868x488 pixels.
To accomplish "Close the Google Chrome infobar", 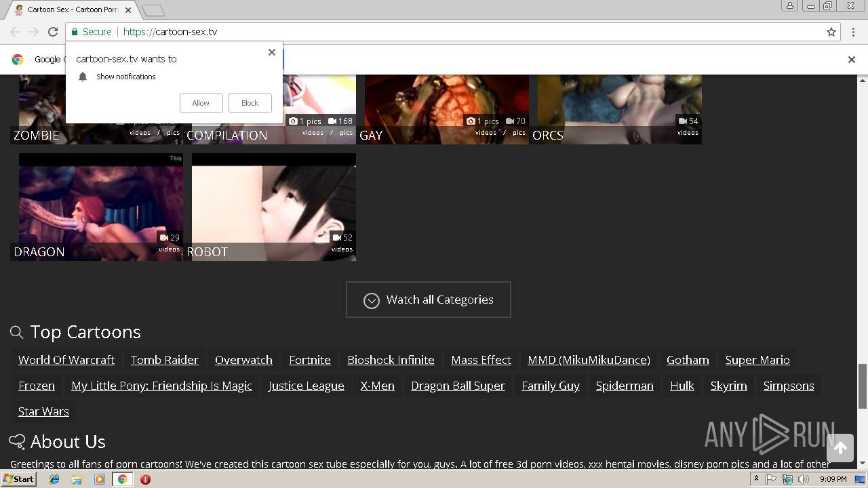I will pos(852,60).
